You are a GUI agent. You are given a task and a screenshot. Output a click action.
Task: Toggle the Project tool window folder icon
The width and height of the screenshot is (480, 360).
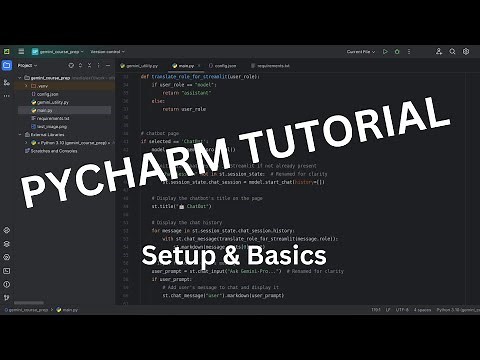[x=7, y=65]
